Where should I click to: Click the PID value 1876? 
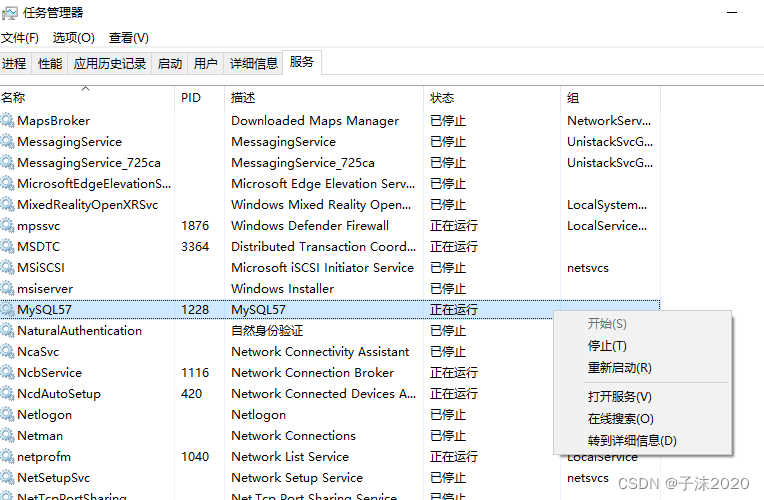click(195, 226)
